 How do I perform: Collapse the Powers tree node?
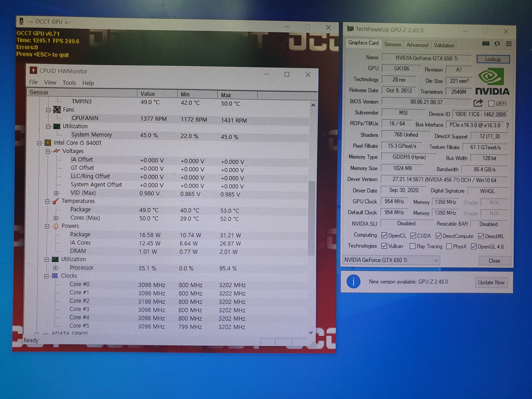pyautogui.click(x=47, y=226)
